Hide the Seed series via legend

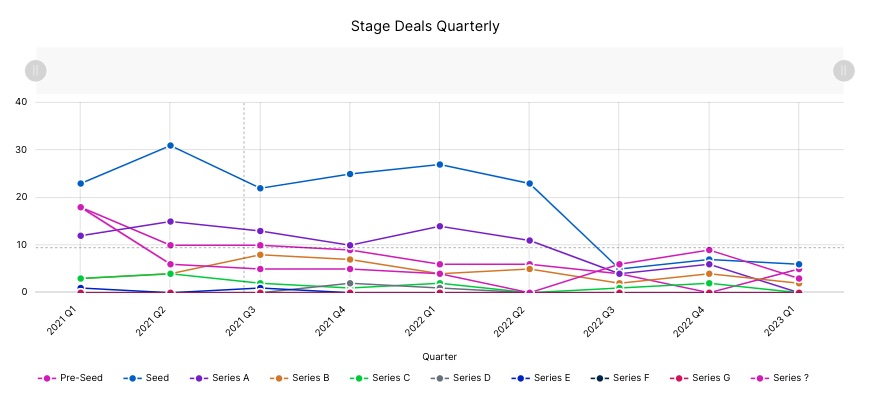point(152,378)
